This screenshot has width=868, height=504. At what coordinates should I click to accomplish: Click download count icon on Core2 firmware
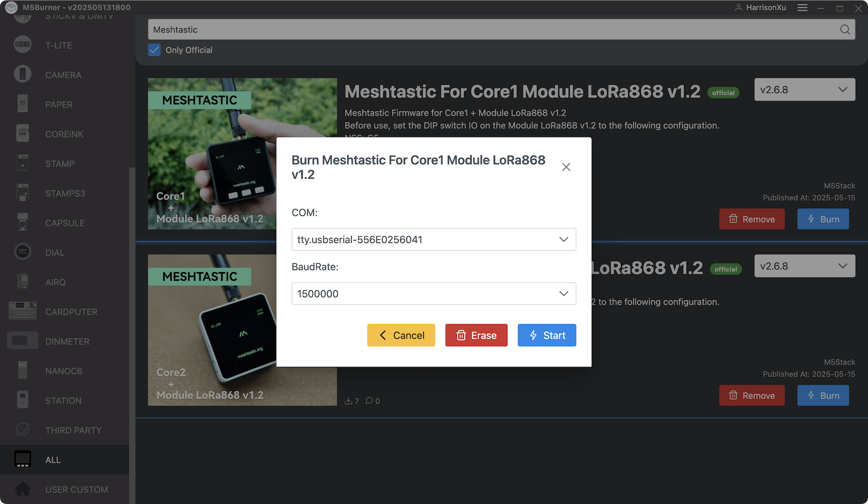(x=348, y=401)
